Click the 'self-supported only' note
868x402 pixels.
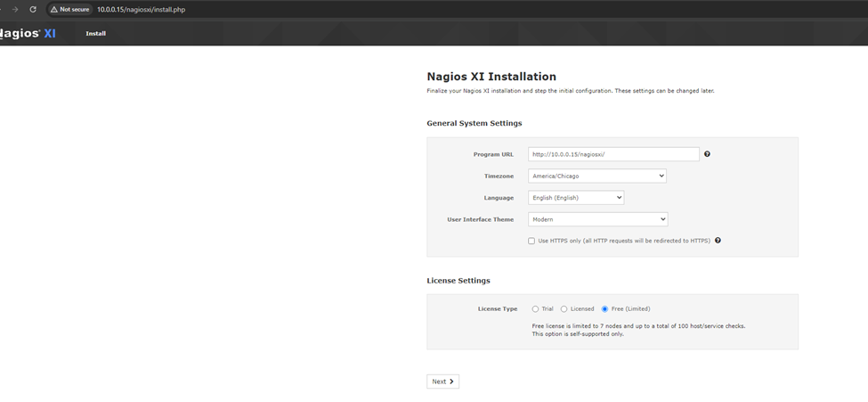coord(578,333)
